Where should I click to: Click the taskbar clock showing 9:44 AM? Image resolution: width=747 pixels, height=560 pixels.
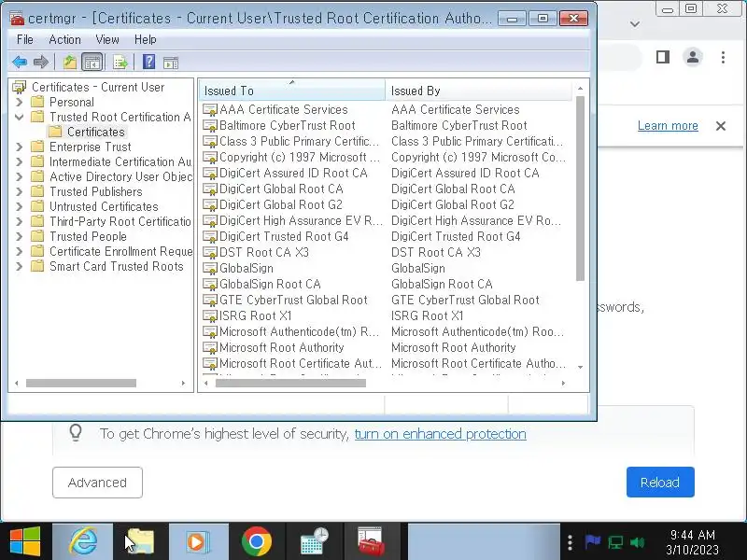pyautogui.click(x=692, y=542)
